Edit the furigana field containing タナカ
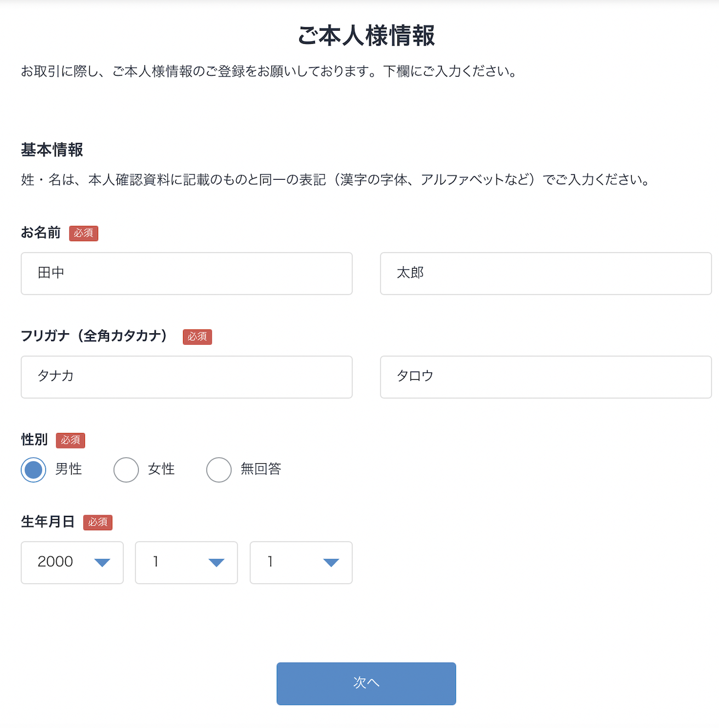This screenshot has width=719, height=728. [x=186, y=377]
